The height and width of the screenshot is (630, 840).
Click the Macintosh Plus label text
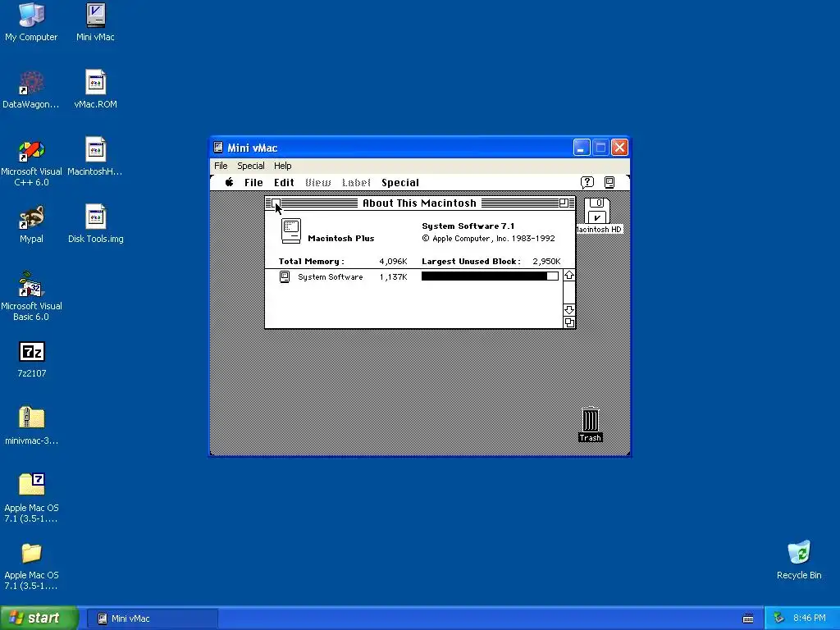click(341, 239)
